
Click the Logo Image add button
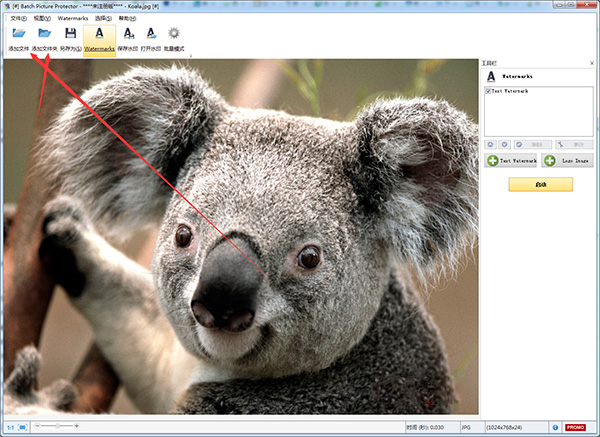pyautogui.click(x=568, y=160)
